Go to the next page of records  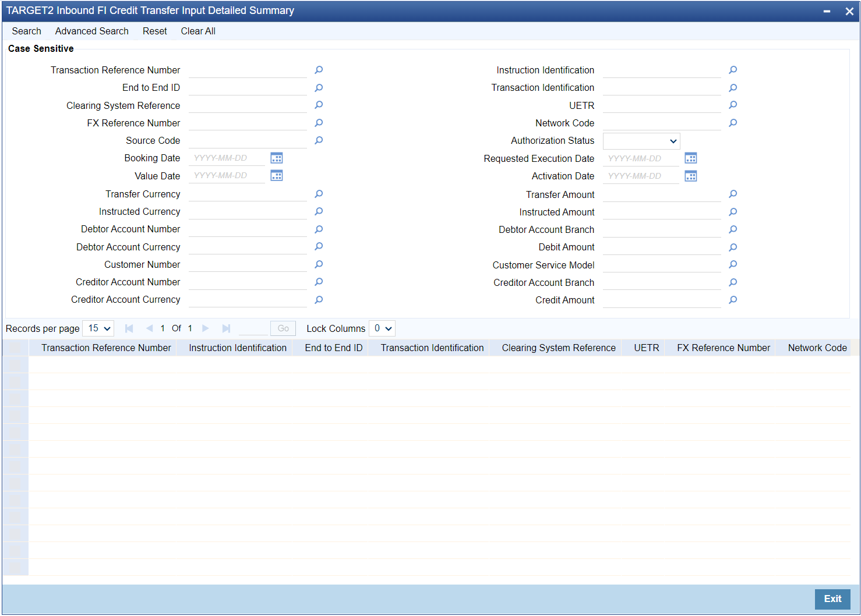click(x=206, y=328)
